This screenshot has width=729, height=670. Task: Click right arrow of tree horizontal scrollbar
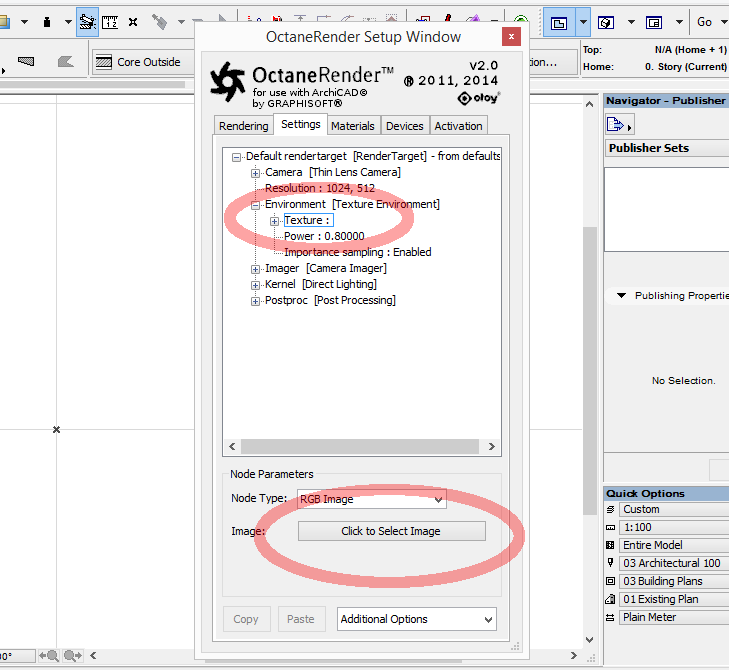point(491,446)
